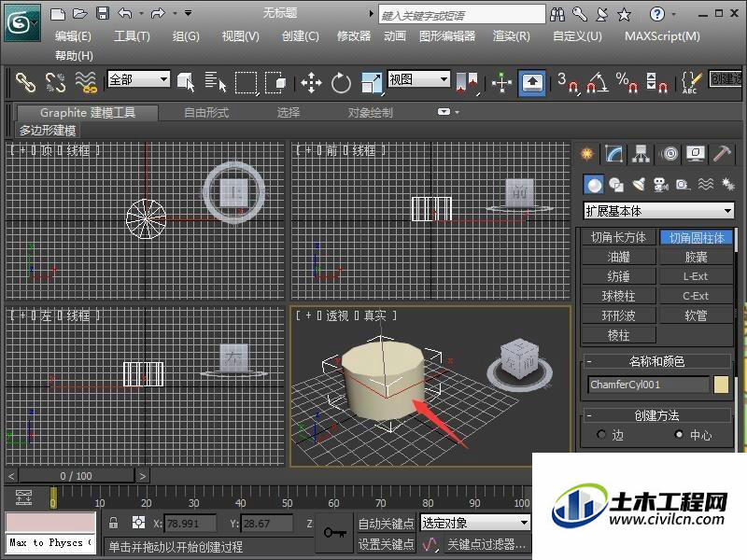Image resolution: width=747 pixels, height=560 pixels.
Task: Click 切角长方体 object button
Action: click(x=618, y=237)
